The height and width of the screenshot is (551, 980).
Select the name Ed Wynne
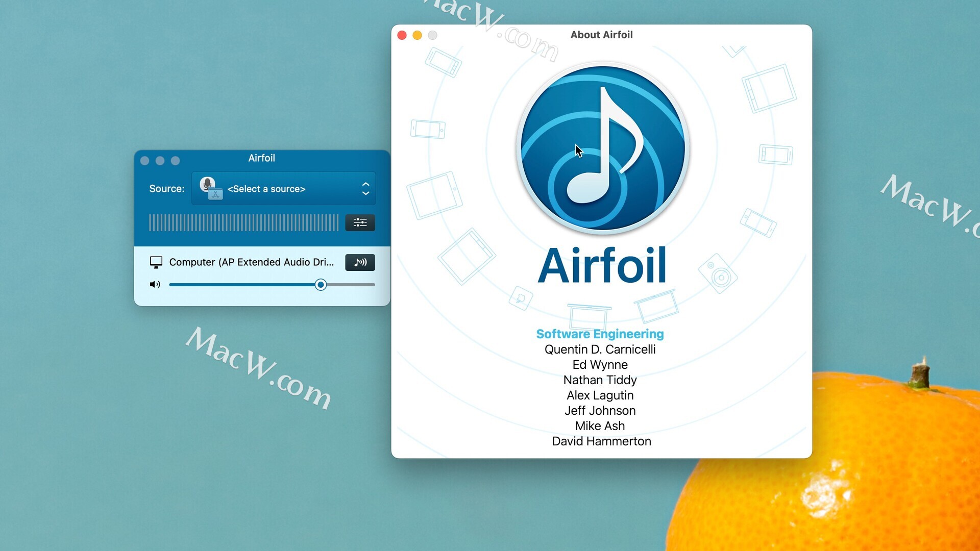600,365
